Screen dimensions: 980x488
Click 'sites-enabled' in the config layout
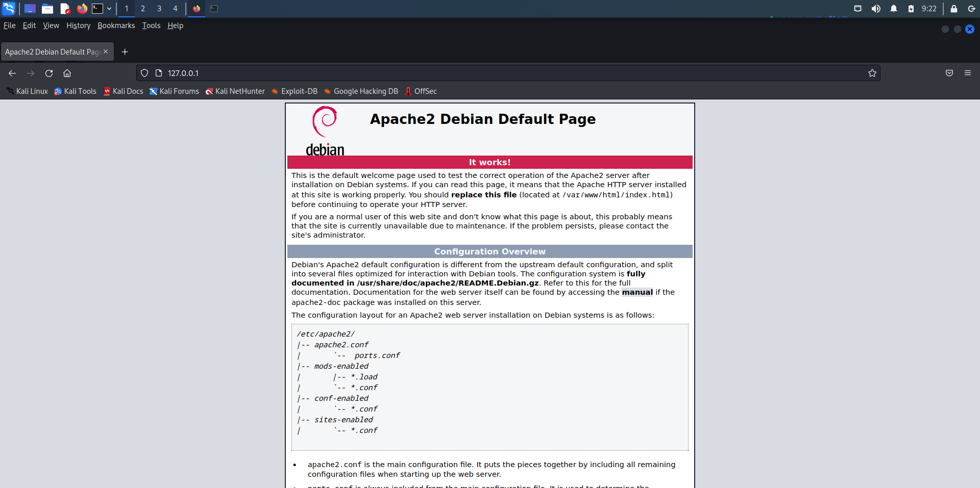point(344,420)
